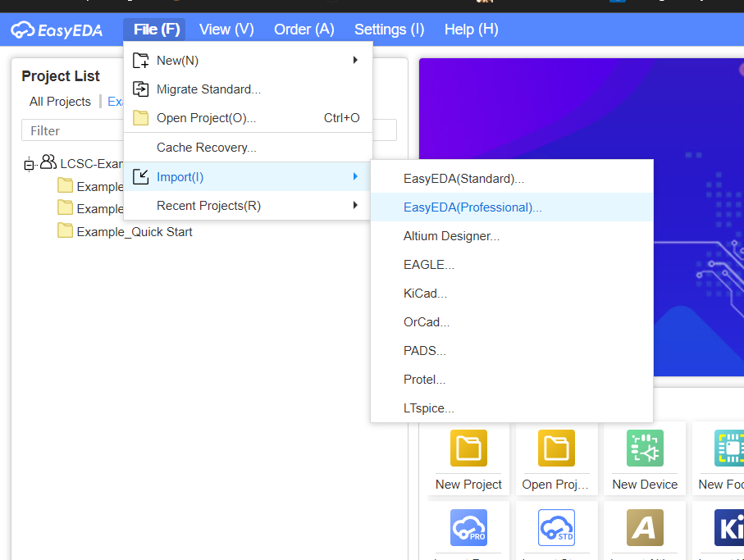Open the Settings (I) menu

389,30
